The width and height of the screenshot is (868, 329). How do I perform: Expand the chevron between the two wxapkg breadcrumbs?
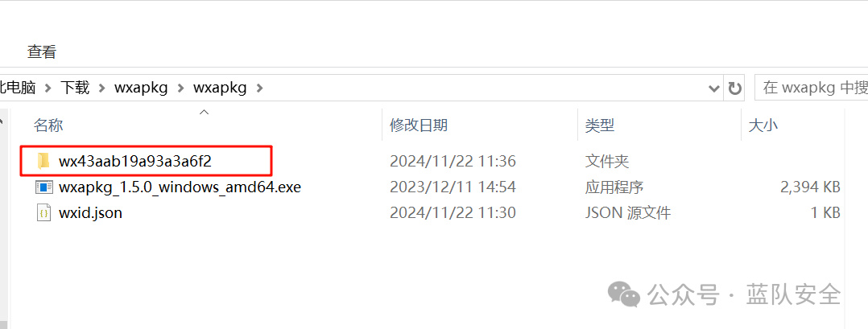[x=180, y=88]
